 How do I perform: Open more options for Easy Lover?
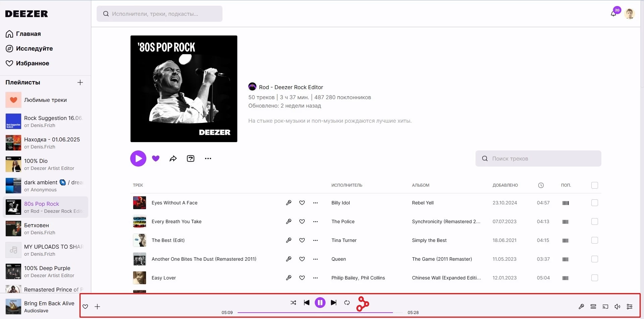click(x=315, y=278)
